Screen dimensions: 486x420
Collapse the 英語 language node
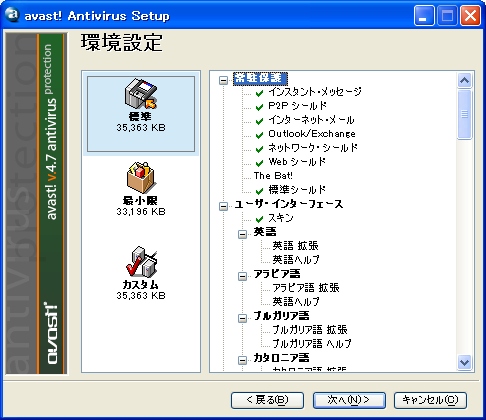coord(242,234)
